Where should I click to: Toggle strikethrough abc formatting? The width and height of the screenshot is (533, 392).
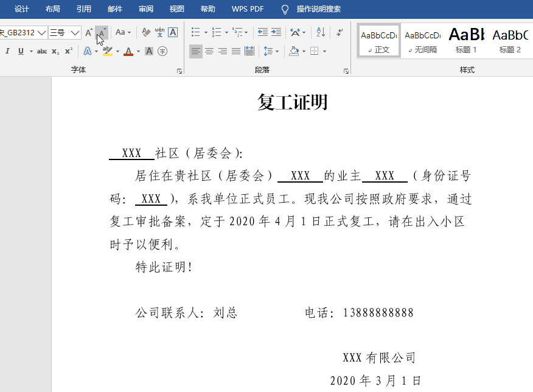(42, 51)
